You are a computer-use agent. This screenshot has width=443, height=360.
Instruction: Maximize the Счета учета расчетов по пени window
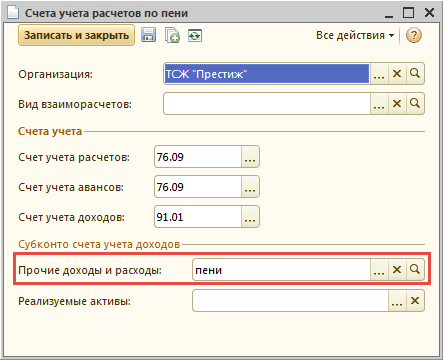pyautogui.click(x=408, y=13)
